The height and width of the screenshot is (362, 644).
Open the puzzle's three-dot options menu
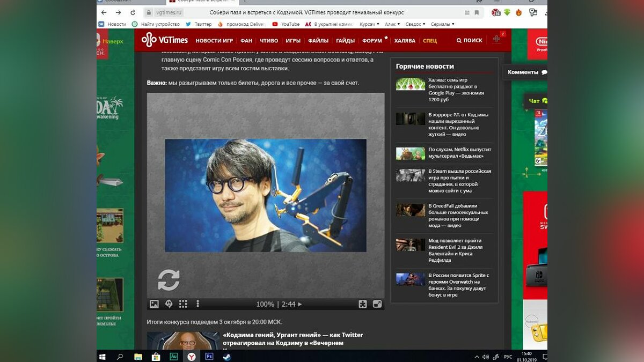click(x=197, y=304)
